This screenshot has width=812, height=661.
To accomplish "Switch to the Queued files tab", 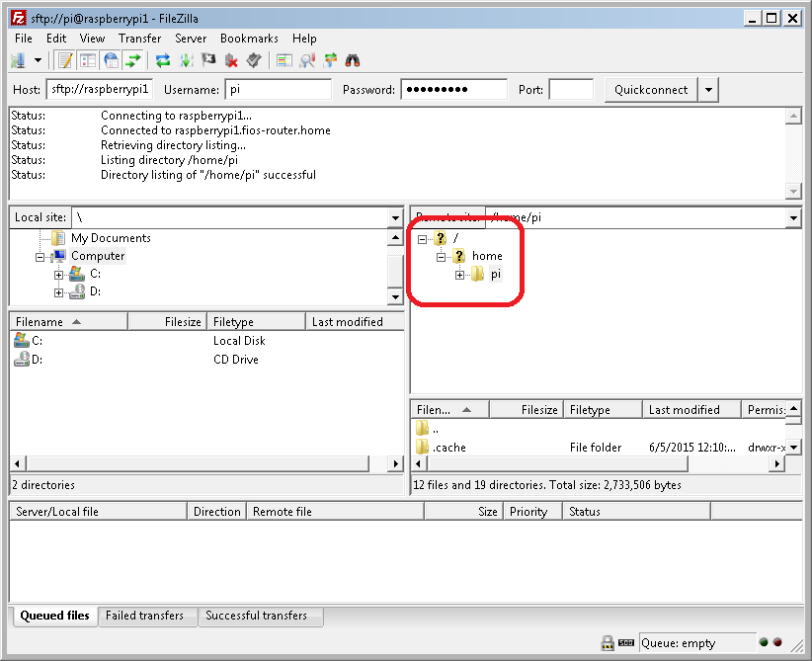I will pyautogui.click(x=54, y=616).
